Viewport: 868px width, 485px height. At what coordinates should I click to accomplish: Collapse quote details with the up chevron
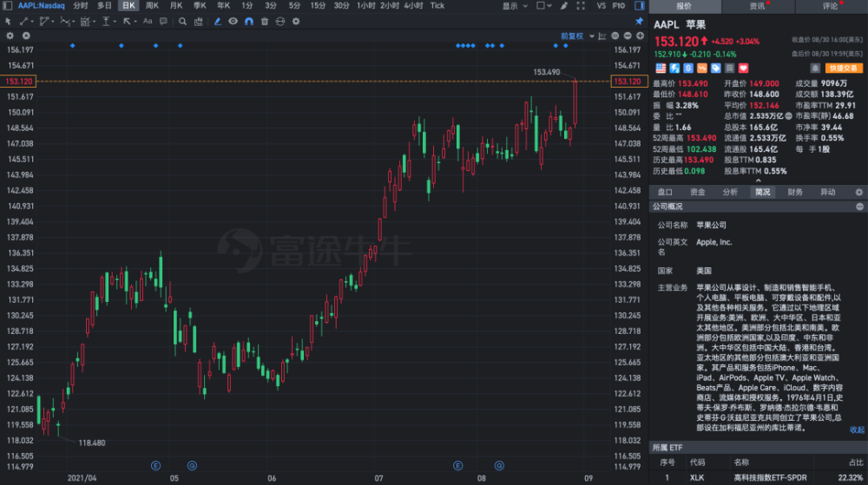pyautogui.click(x=759, y=180)
